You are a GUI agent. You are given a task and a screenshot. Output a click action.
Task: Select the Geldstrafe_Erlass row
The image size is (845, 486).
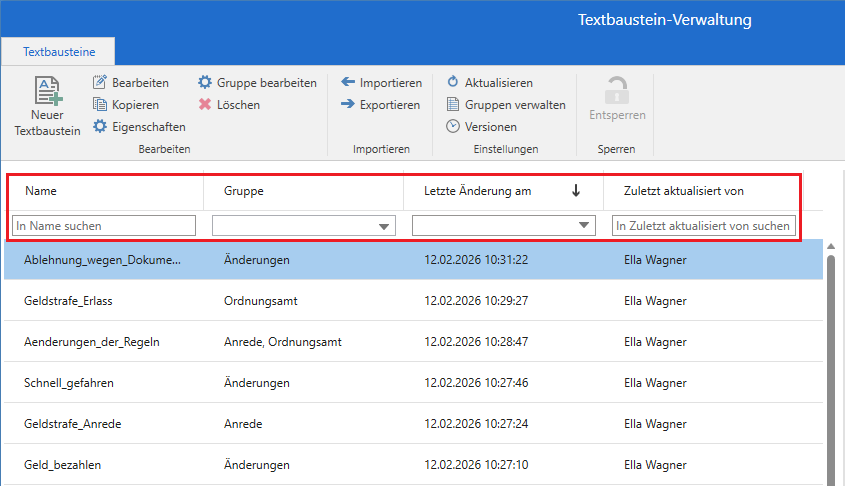coord(66,300)
